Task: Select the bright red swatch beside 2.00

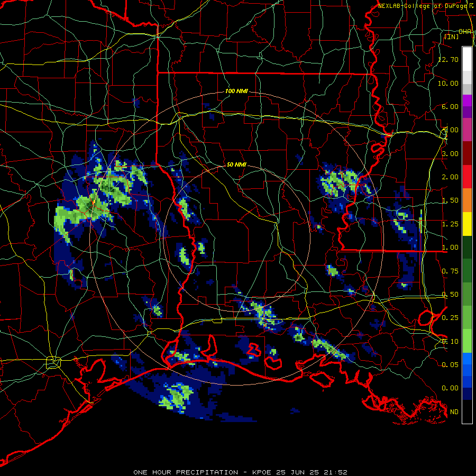Action: pos(467,177)
